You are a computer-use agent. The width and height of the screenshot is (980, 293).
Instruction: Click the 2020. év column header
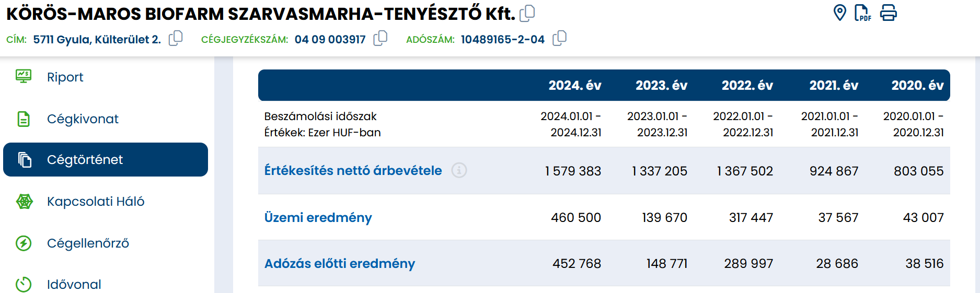(917, 85)
